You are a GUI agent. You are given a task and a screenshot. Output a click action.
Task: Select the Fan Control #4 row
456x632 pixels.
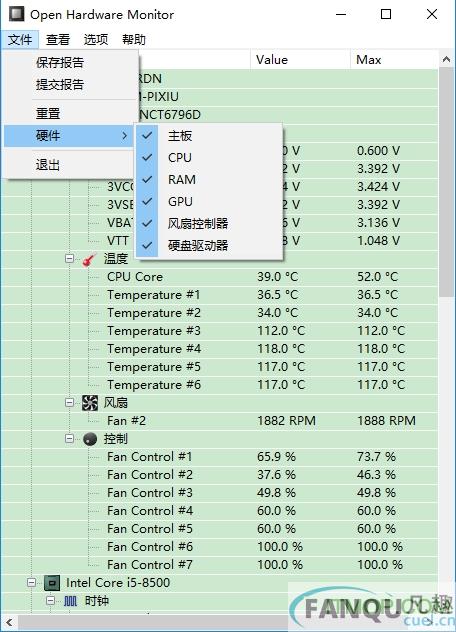(x=220, y=511)
